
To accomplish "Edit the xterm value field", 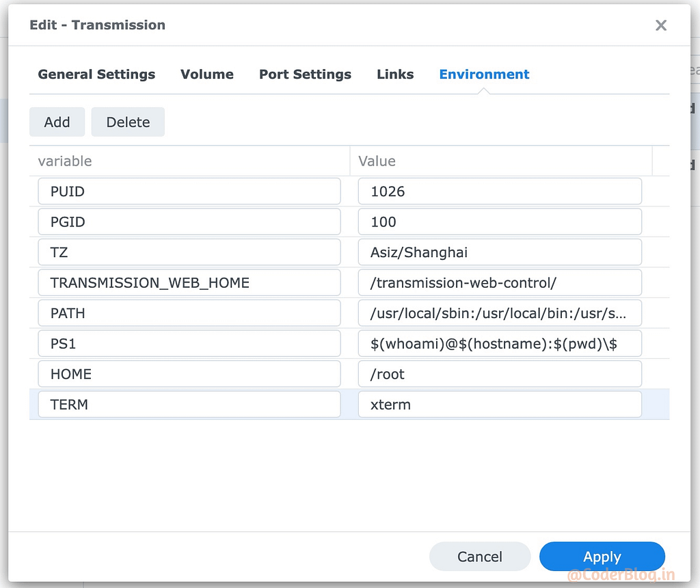I will (x=500, y=404).
